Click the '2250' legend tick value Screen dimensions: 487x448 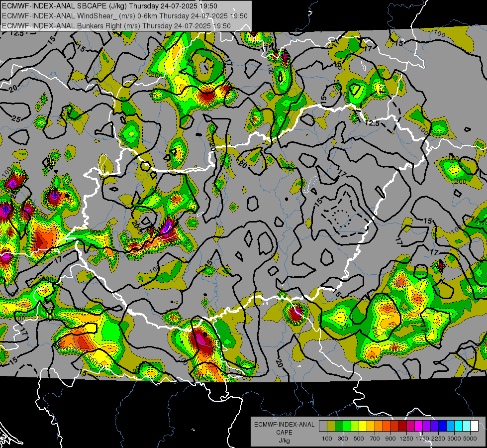point(438,439)
